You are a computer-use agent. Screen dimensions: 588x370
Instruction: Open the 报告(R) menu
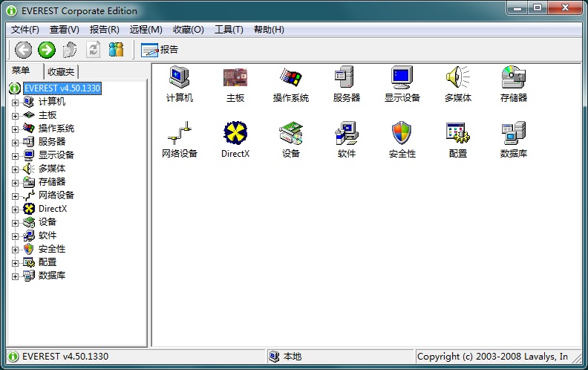(104, 30)
